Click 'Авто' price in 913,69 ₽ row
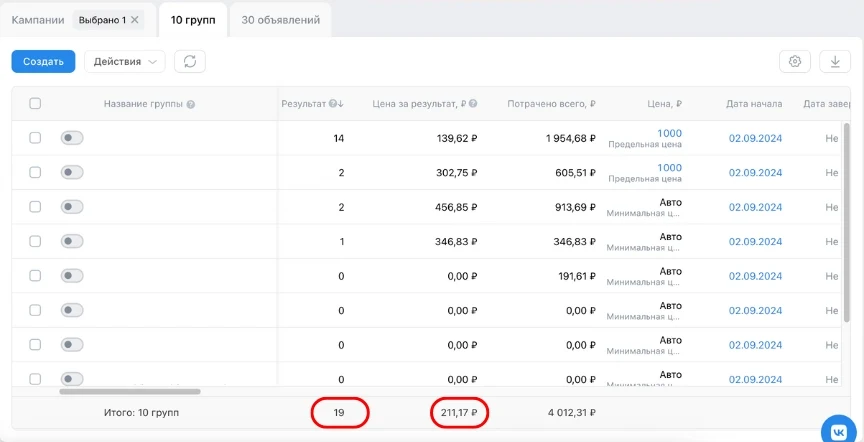This screenshot has height=442, width=864. click(671, 202)
